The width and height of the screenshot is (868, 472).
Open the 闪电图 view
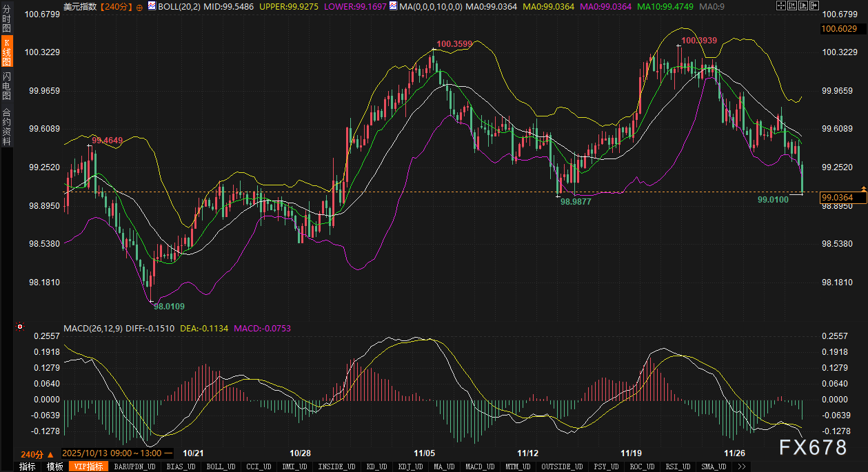pos(7,85)
